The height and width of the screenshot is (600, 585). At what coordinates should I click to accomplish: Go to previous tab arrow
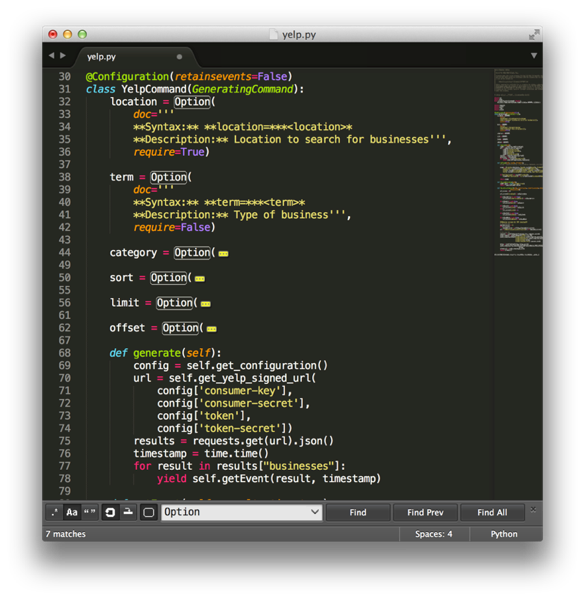click(51, 56)
